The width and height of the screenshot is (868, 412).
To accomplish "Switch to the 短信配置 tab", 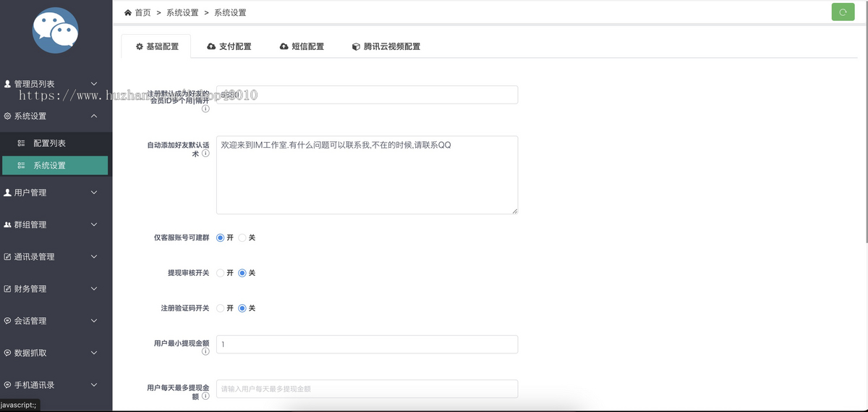I will 302,46.
